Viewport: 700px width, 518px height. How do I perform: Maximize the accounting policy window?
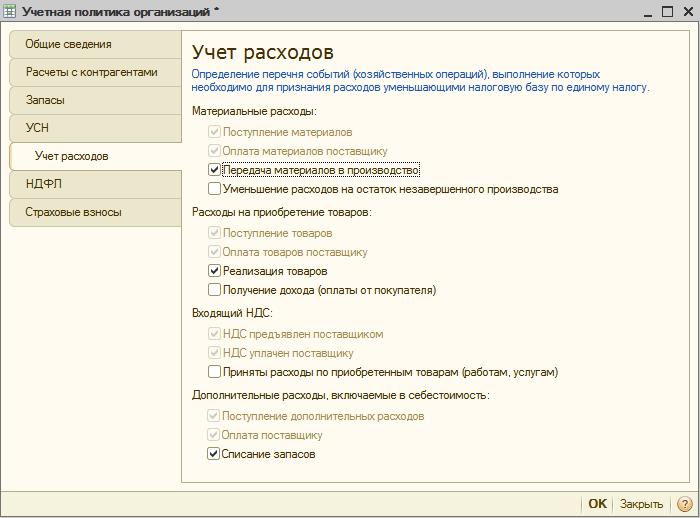665,11
